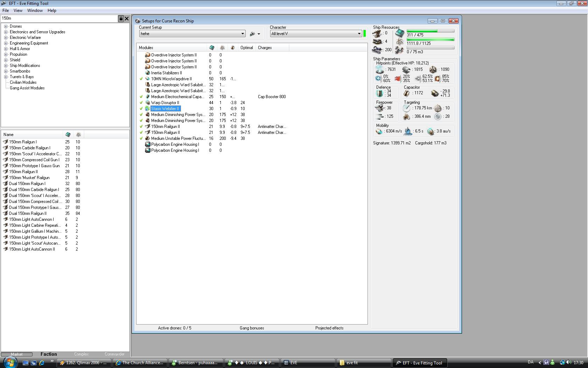Click the 10MN MicroWarpdrive II module icon

coord(147,79)
